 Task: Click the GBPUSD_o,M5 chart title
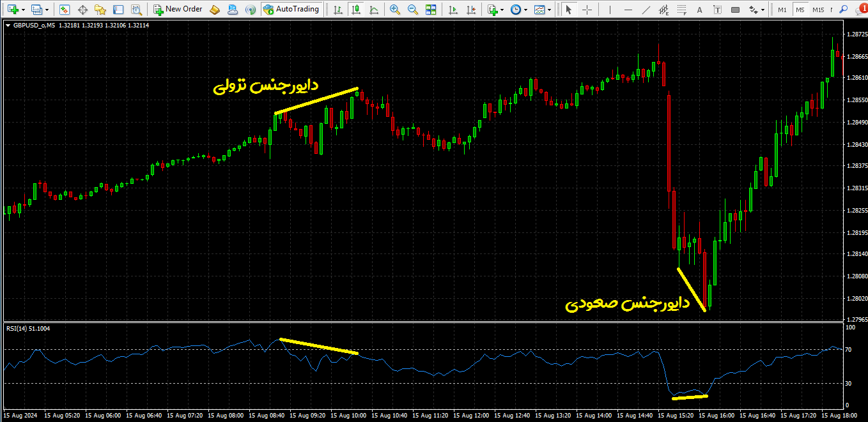35,25
